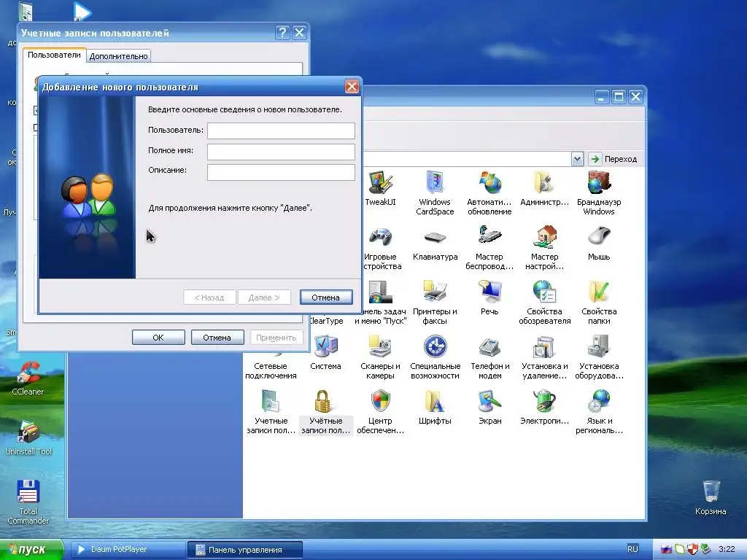Click the Полное имя input field
Viewport: 747px width, 560px height.
(281, 151)
